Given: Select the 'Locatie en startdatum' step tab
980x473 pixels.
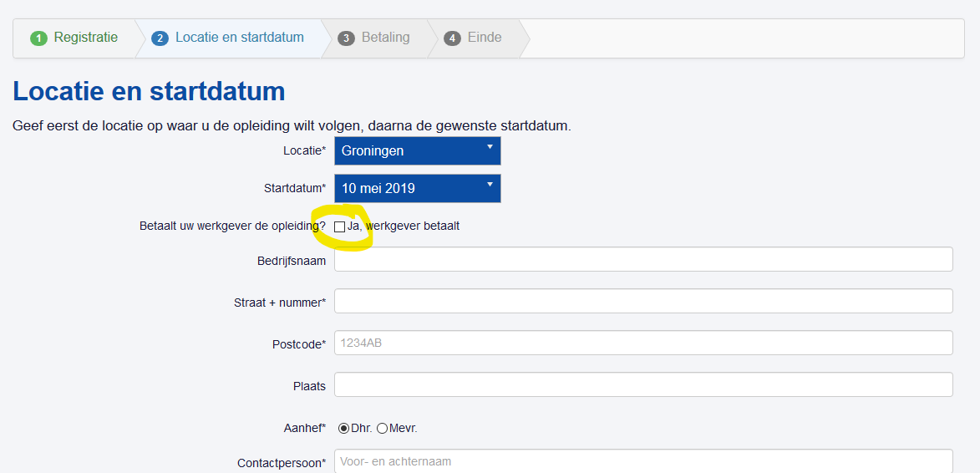Looking at the screenshot, I should click(239, 38).
